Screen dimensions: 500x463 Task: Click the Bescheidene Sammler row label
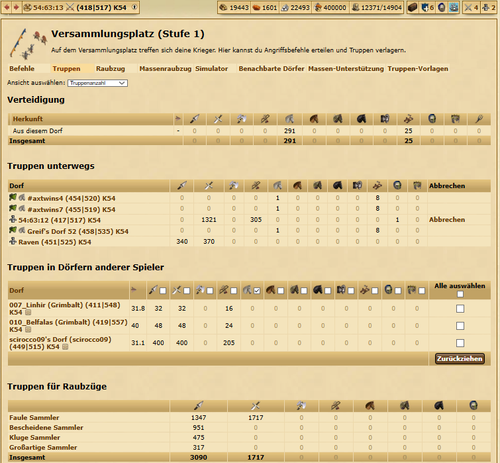[x=46, y=427]
